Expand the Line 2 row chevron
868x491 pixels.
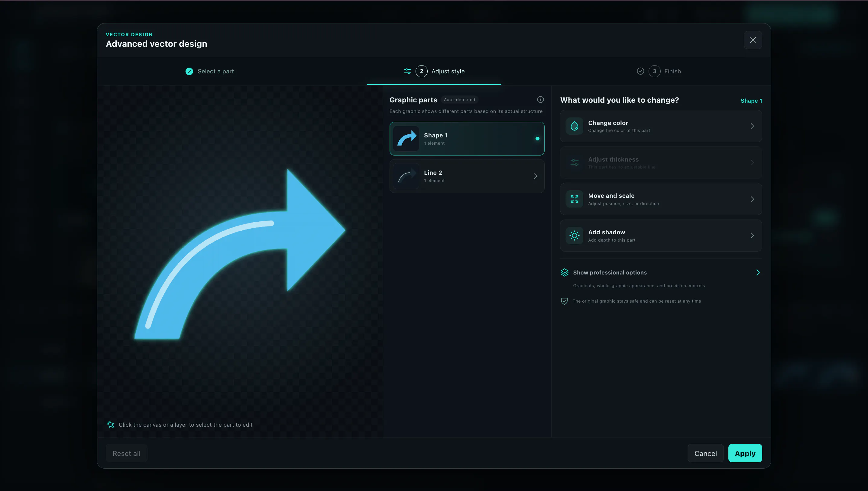(x=536, y=176)
